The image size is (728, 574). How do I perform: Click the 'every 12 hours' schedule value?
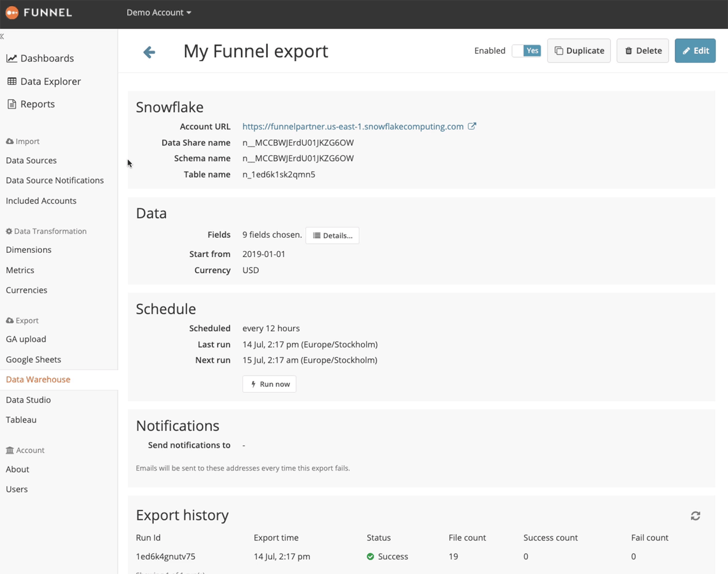point(271,328)
